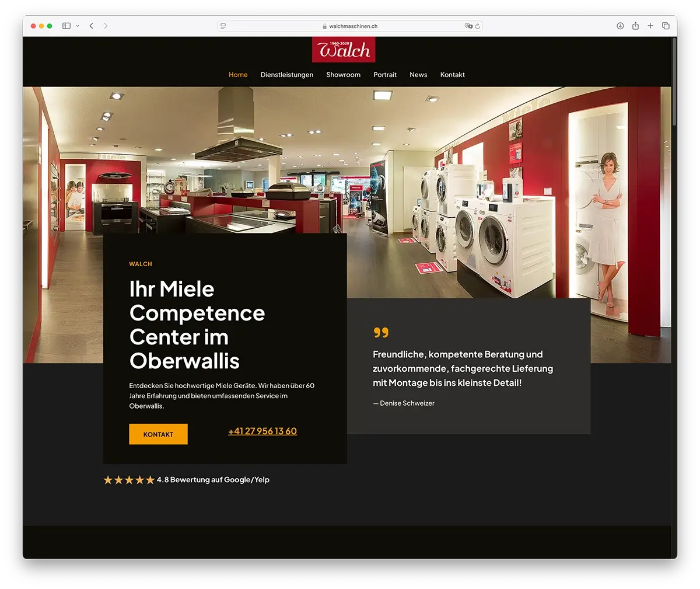
Task: Click the red Walch logo
Action: (x=344, y=50)
